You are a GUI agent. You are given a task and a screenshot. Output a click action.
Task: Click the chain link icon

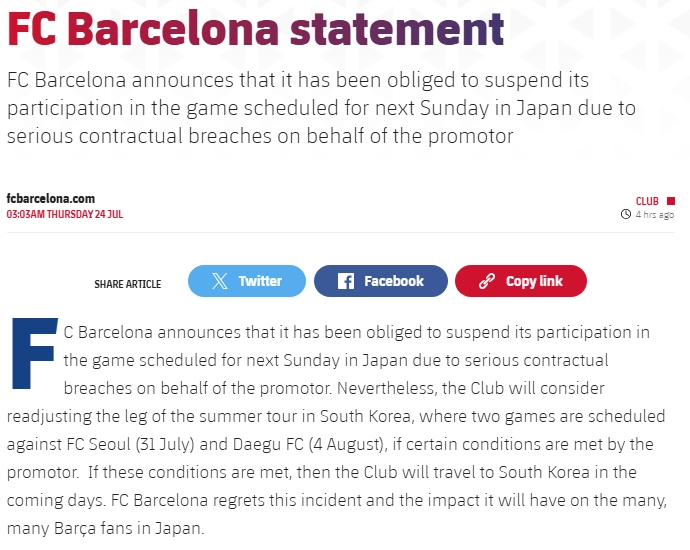point(487,281)
